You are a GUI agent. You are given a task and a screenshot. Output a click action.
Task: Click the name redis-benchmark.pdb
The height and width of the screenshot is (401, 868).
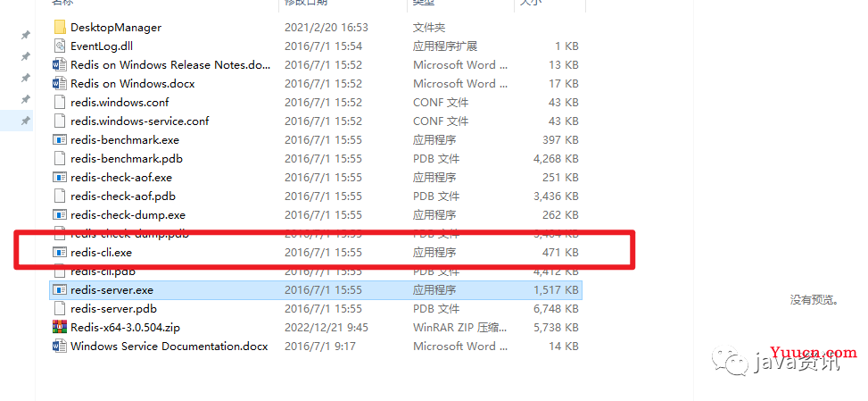[x=127, y=158]
